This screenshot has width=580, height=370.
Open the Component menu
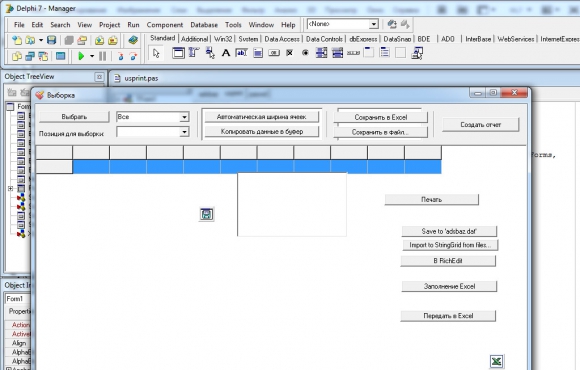[x=165, y=25]
